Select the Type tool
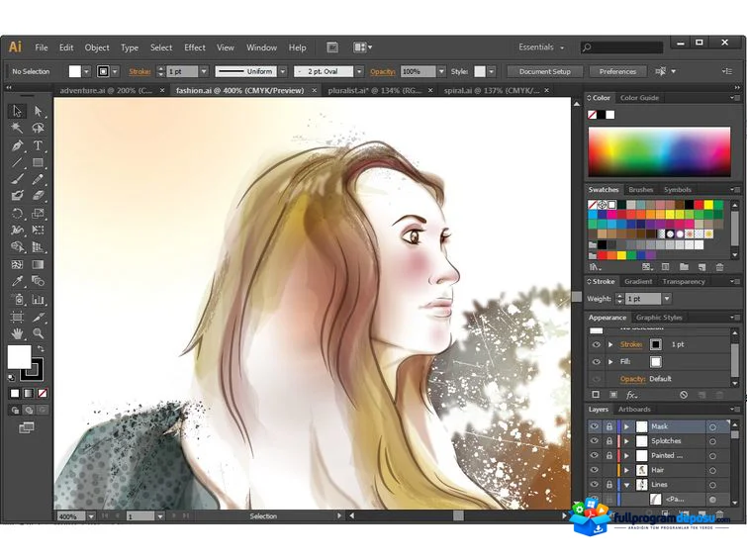 [x=39, y=144]
